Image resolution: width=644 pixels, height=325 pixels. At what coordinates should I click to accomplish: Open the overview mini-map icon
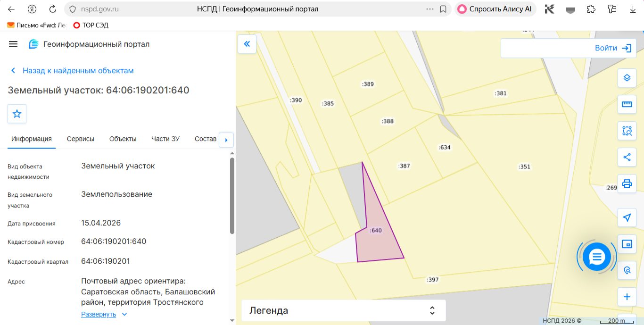(627, 244)
